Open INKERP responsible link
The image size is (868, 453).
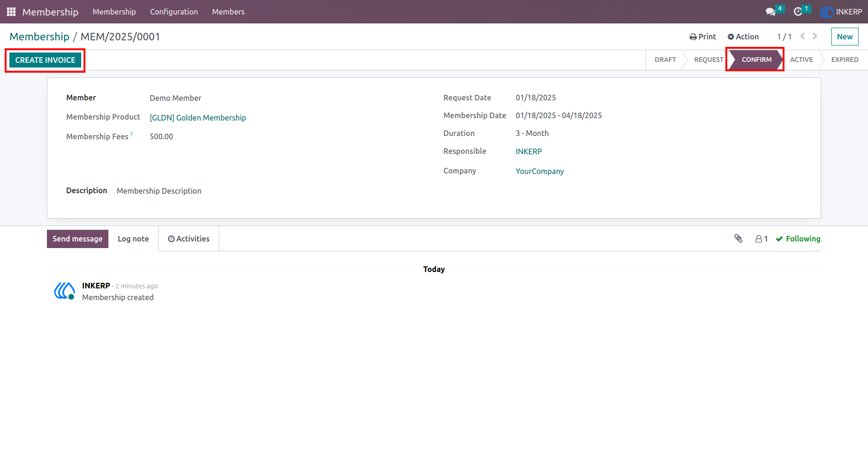(x=529, y=151)
